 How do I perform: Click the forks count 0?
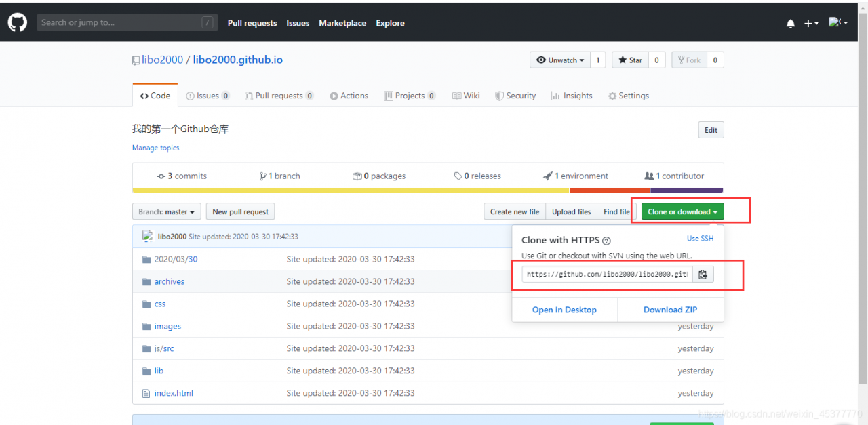pyautogui.click(x=715, y=60)
